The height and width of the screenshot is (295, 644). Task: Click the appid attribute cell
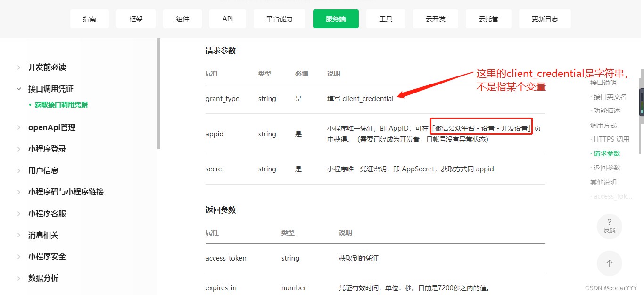point(215,134)
